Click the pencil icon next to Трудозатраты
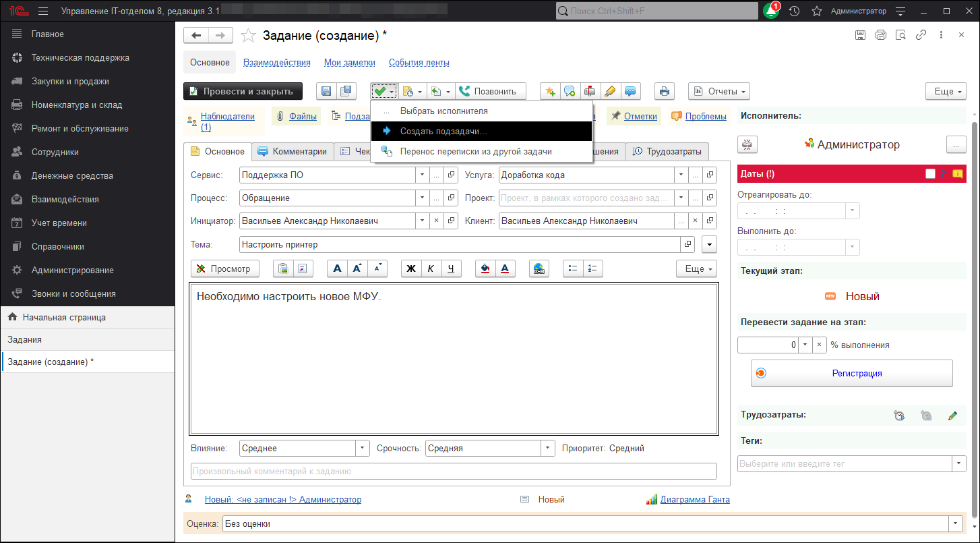 (952, 416)
